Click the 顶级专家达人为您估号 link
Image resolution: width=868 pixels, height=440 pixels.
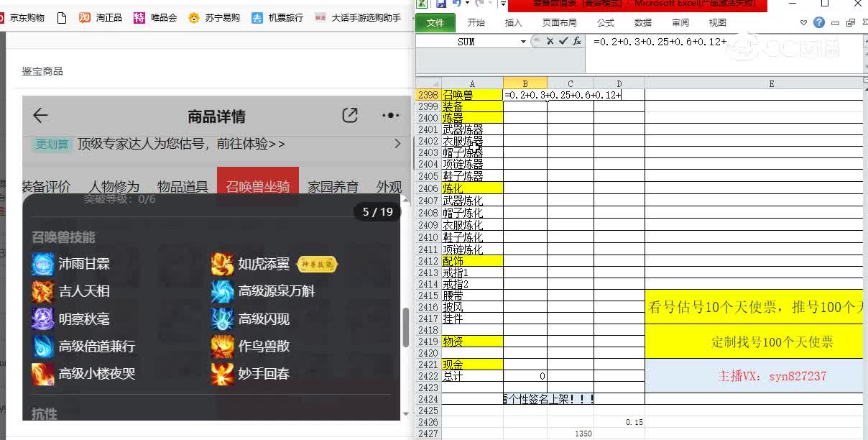[x=181, y=144]
